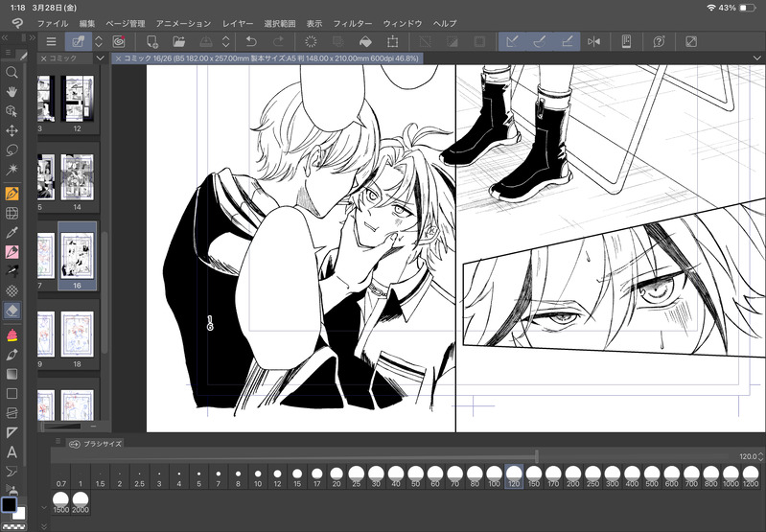Toggle the highlighted command bar edit button
This screenshot has width=766, height=532.
(x=79, y=42)
